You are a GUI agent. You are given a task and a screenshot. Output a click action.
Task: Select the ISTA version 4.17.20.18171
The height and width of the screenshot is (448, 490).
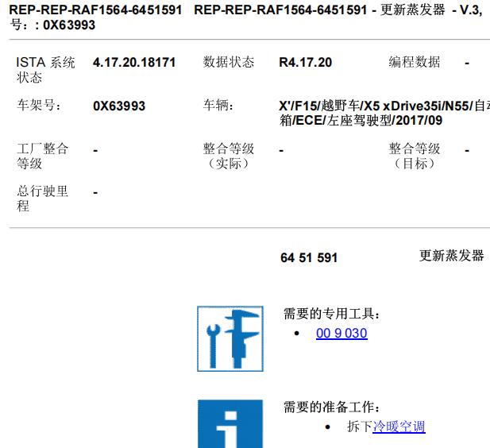(134, 62)
